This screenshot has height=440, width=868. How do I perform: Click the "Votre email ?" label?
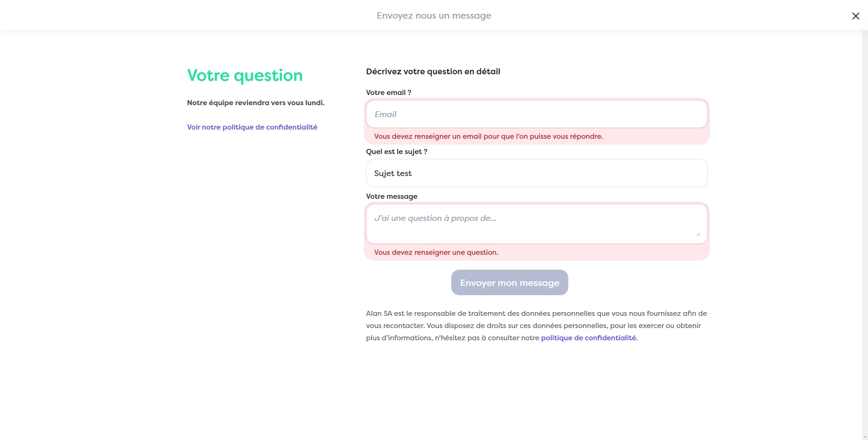click(x=388, y=93)
